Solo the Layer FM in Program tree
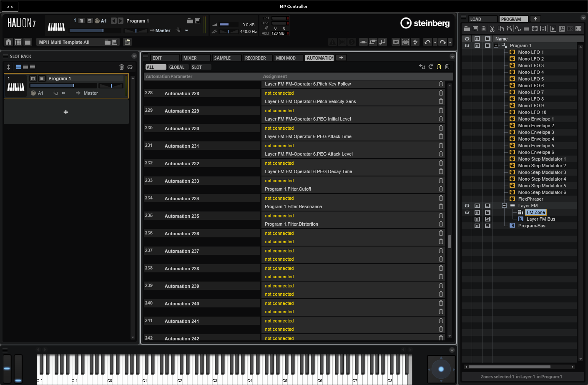This screenshot has width=588, height=385. pyautogui.click(x=487, y=206)
